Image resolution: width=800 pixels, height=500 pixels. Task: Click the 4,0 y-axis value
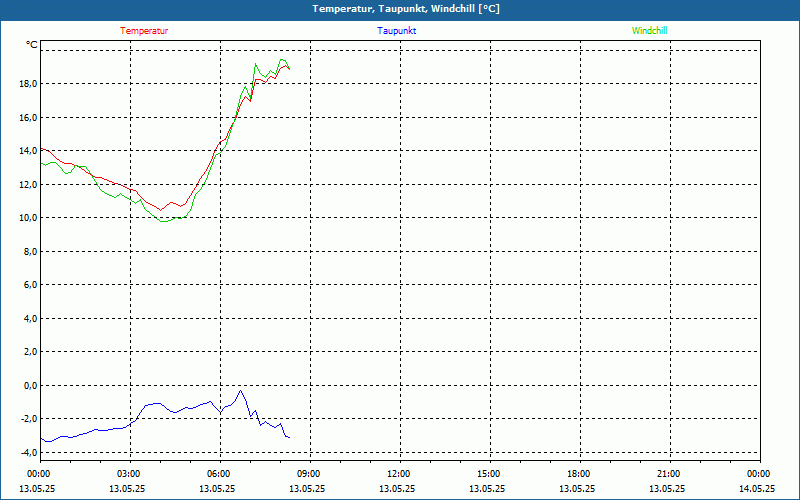click(30, 318)
